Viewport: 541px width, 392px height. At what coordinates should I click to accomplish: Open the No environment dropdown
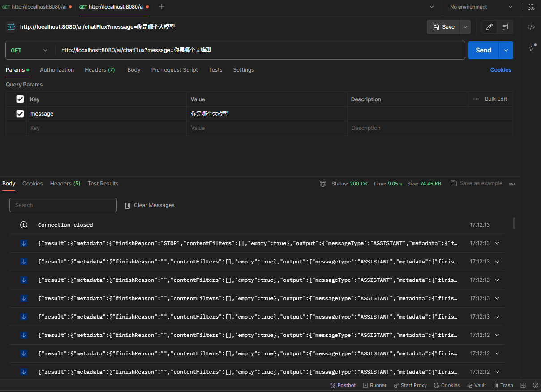(481, 7)
